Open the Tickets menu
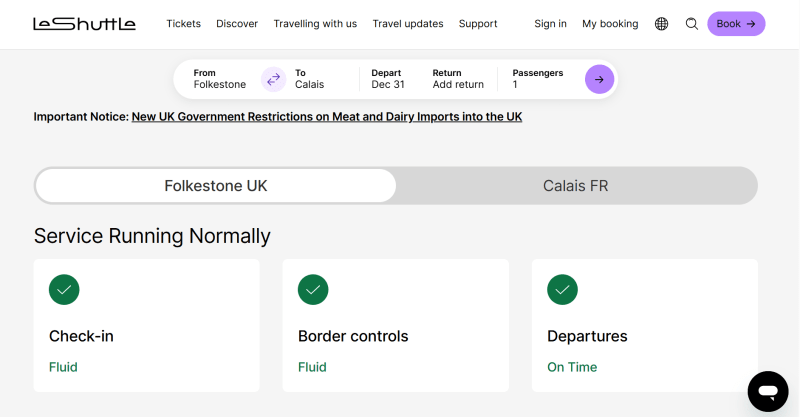The image size is (800, 417). 183,24
